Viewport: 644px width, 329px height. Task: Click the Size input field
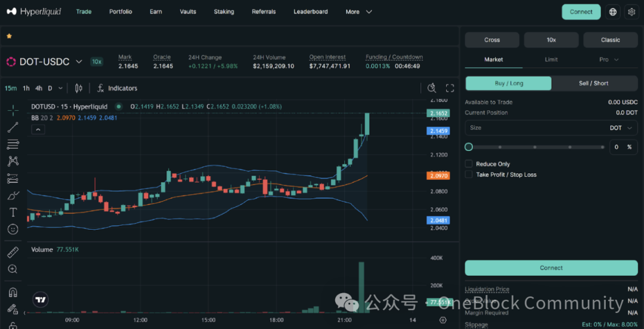551,128
